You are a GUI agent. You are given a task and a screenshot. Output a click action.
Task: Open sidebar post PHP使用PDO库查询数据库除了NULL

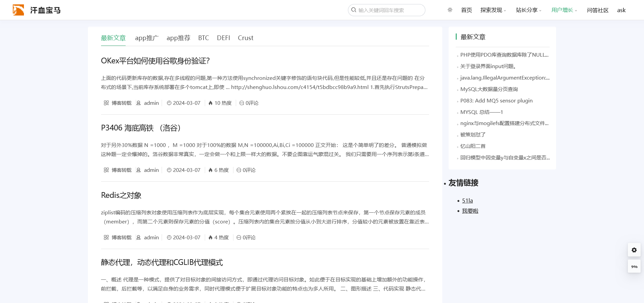[x=504, y=55]
